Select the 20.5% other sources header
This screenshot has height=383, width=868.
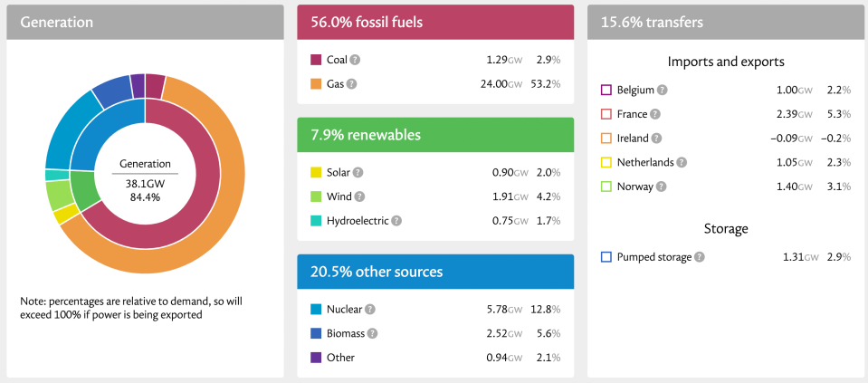coord(435,272)
